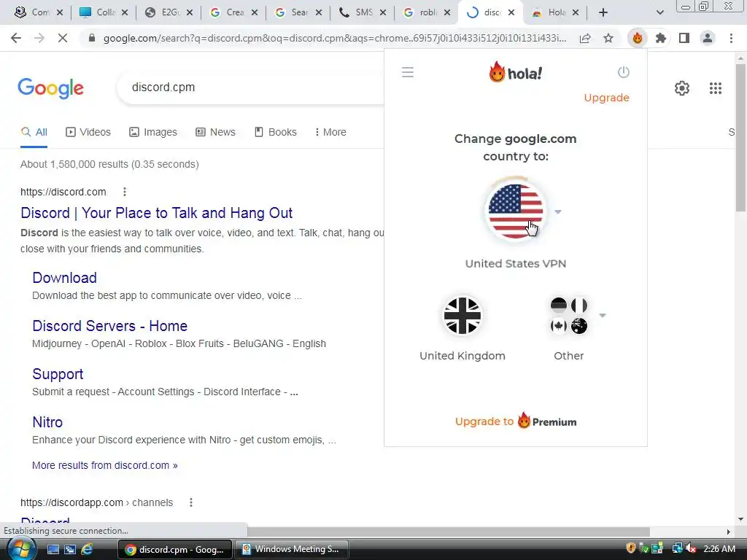
Task: Select the Images search tab
Action: click(x=153, y=132)
